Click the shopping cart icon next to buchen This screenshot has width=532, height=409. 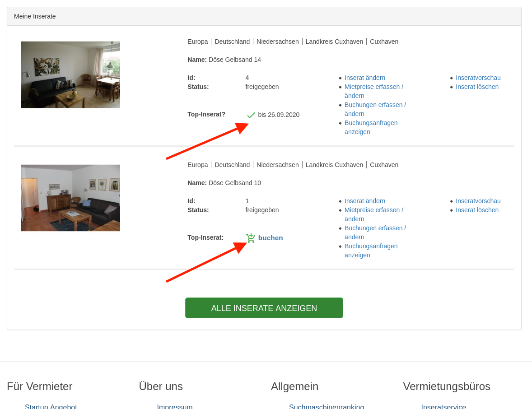(251, 238)
